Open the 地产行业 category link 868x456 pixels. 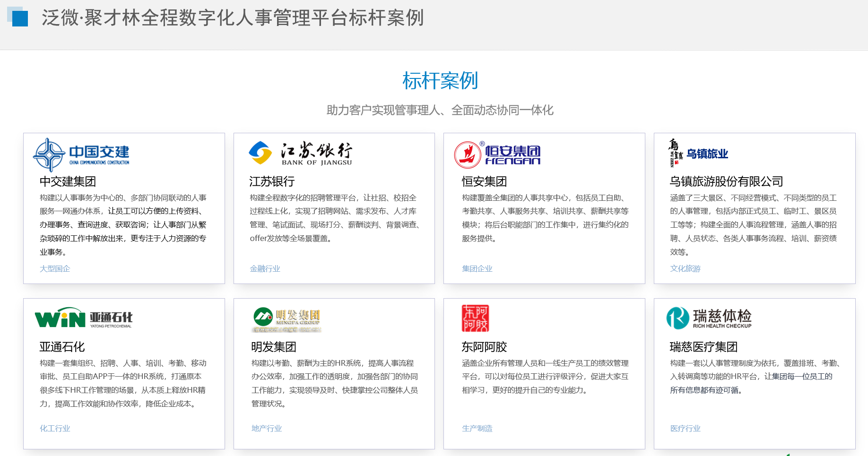267,428
